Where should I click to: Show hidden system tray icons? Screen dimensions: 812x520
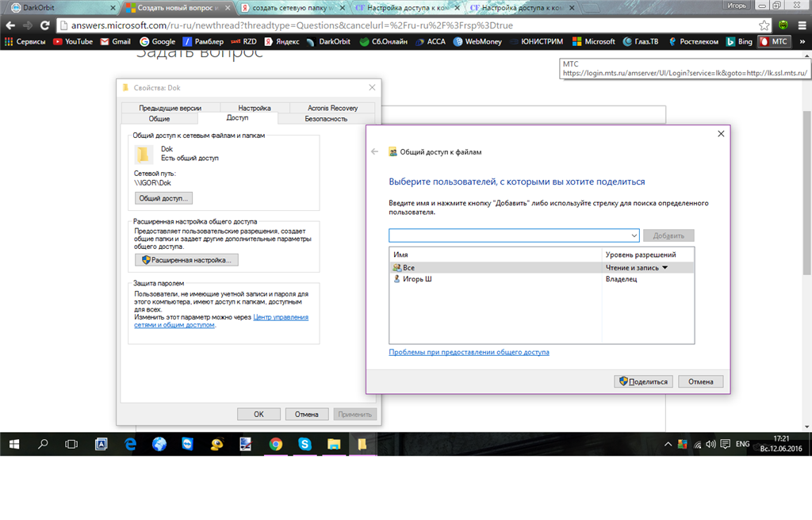coord(668,444)
